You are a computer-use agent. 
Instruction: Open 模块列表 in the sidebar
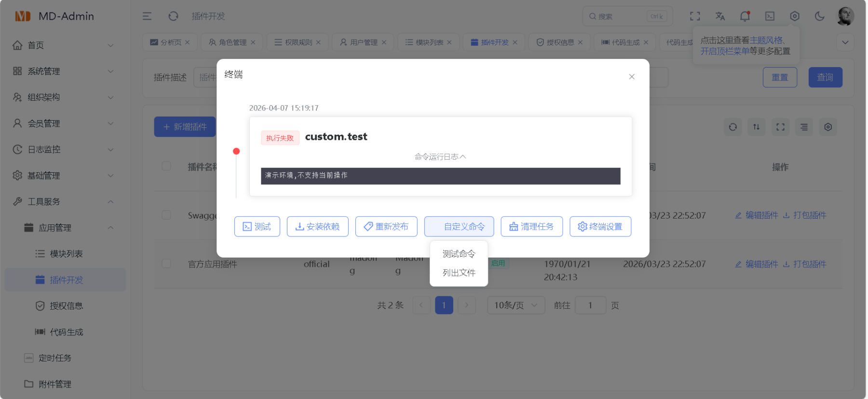click(x=65, y=254)
